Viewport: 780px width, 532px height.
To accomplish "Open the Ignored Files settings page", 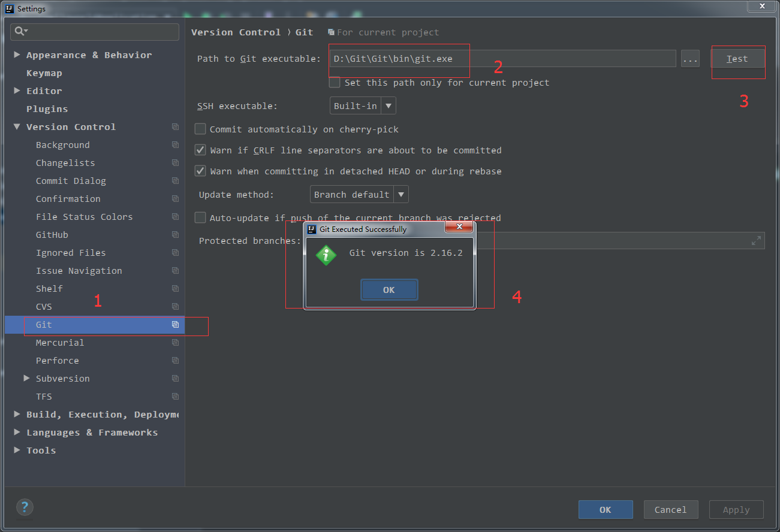I will [x=71, y=253].
